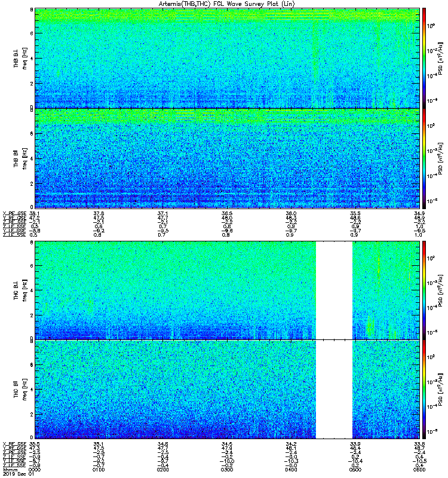Viewport: 448px width, 478px height.
Task: Click the 0100 time label
Action: [x=99, y=470]
